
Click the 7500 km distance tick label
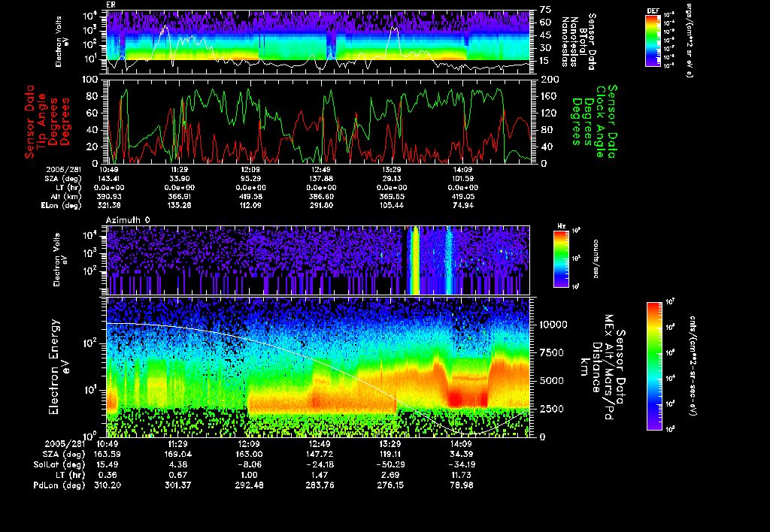[x=551, y=352]
